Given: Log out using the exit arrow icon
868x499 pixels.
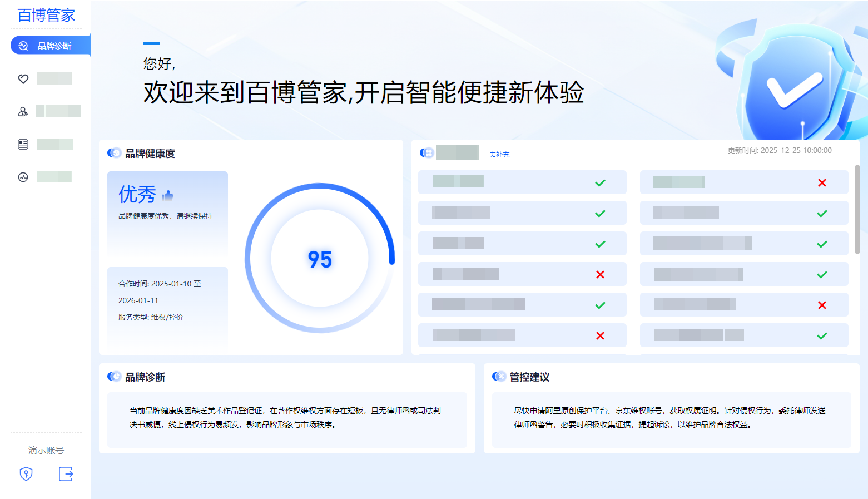Looking at the screenshot, I should click(66, 474).
